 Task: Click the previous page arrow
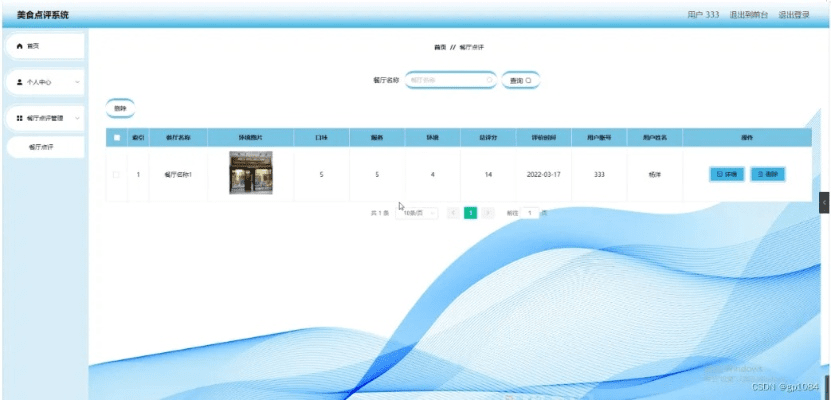pyautogui.click(x=453, y=213)
